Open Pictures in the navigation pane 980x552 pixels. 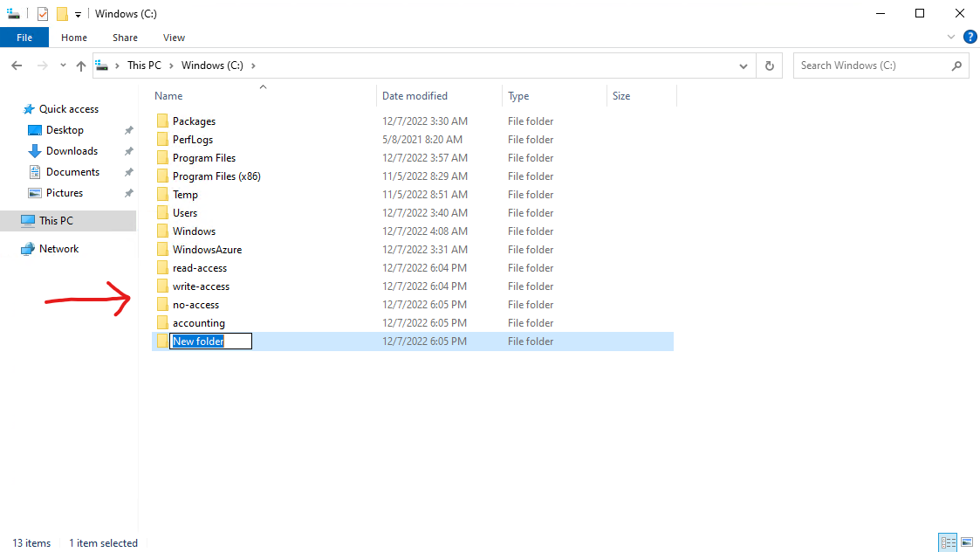(x=65, y=193)
